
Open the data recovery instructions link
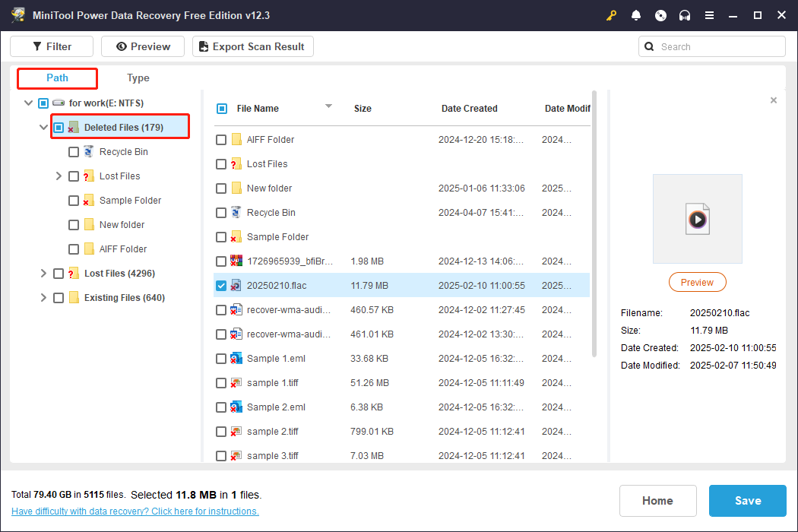coord(135,511)
